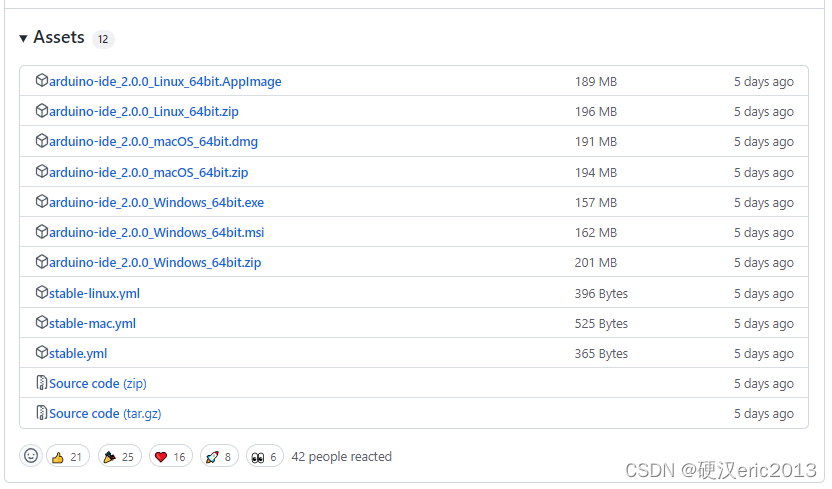Click the '191 MB' size value
This screenshot has height=489, width=832.
596,142
